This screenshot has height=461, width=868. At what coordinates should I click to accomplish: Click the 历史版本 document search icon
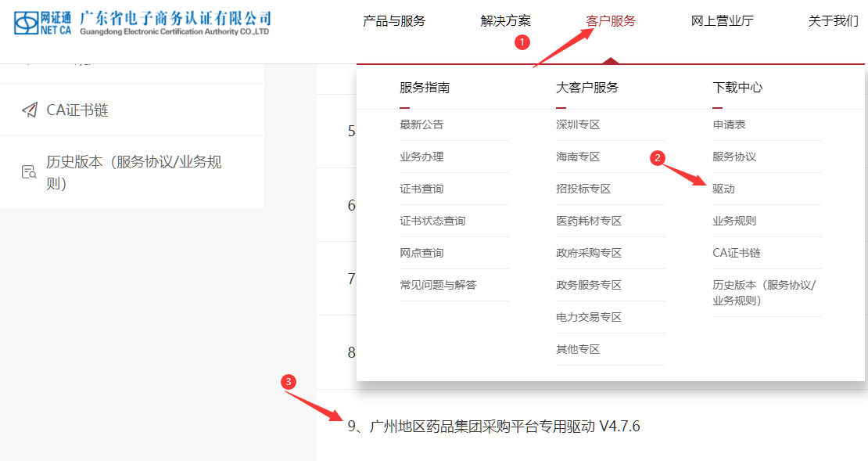pyautogui.click(x=30, y=172)
